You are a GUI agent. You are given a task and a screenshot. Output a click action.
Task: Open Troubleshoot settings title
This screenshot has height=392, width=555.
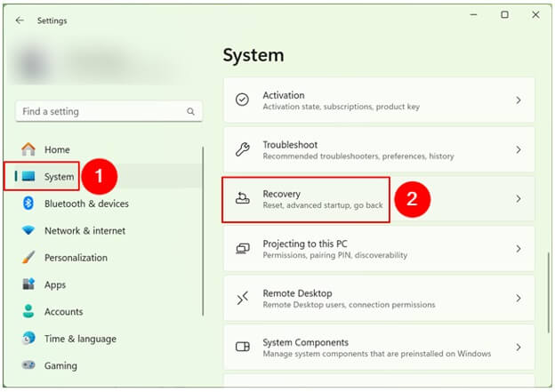tap(290, 145)
